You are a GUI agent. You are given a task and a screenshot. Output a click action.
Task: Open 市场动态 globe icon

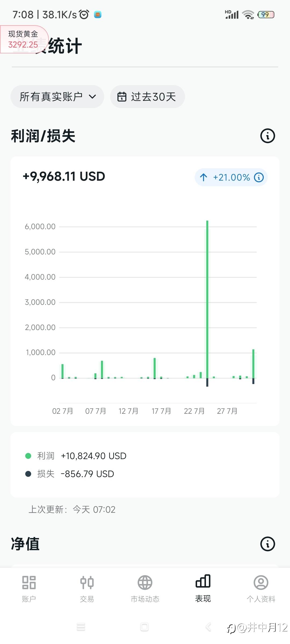(x=145, y=583)
